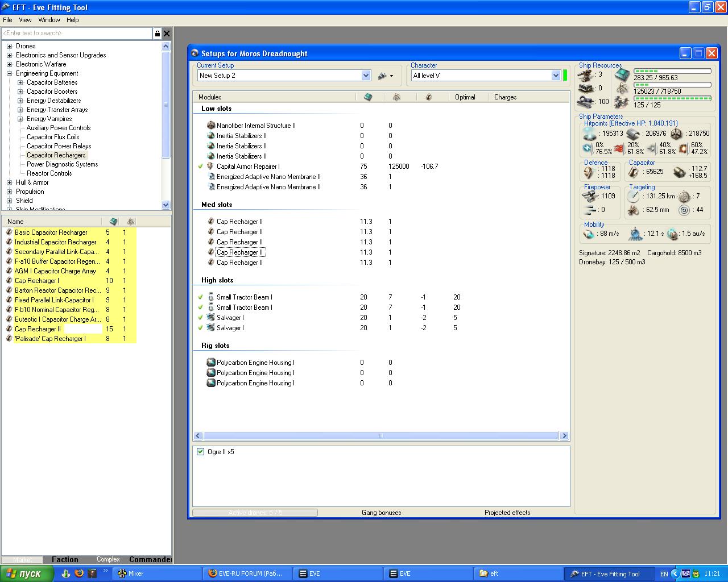Click the setup tools icon next to Current Setup
The image size is (728, 582).
[x=383, y=76]
